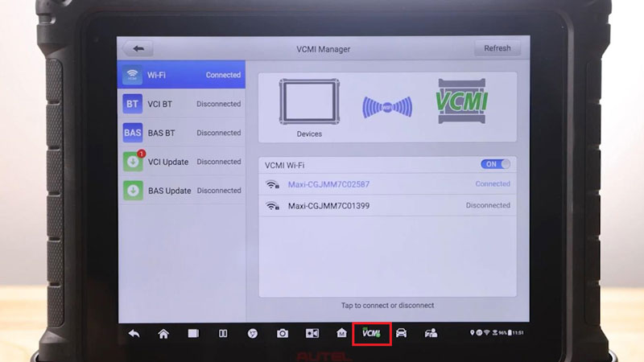Tap the Disconnected status of Maxi-CGJMM7C01399
The width and height of the screenshot is (644, 362).
[488, 205]
